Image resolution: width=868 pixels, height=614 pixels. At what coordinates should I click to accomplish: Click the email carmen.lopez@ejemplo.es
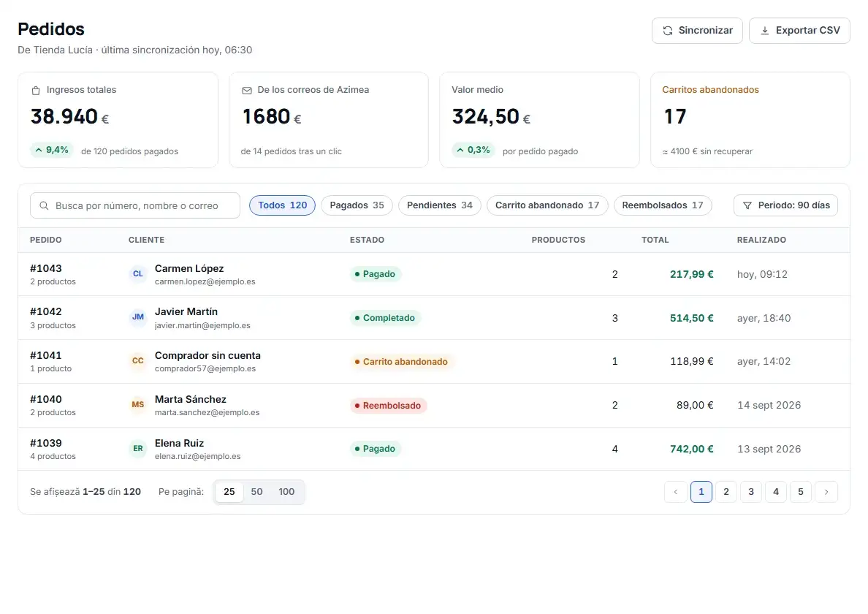[205, 282]
